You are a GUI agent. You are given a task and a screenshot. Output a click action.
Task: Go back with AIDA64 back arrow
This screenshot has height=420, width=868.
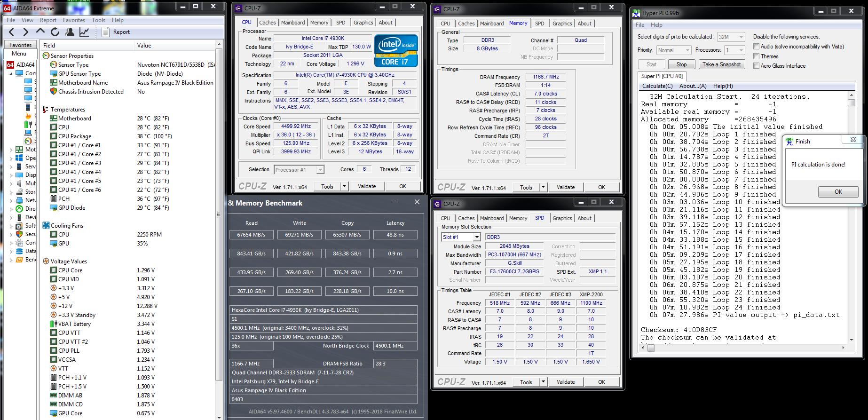point(12,32)
